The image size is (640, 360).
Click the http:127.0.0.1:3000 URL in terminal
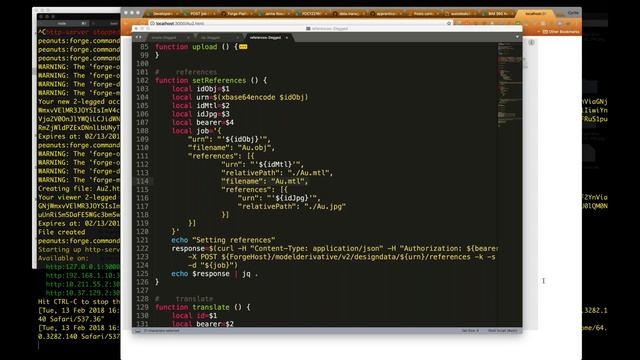coord(83,267)
